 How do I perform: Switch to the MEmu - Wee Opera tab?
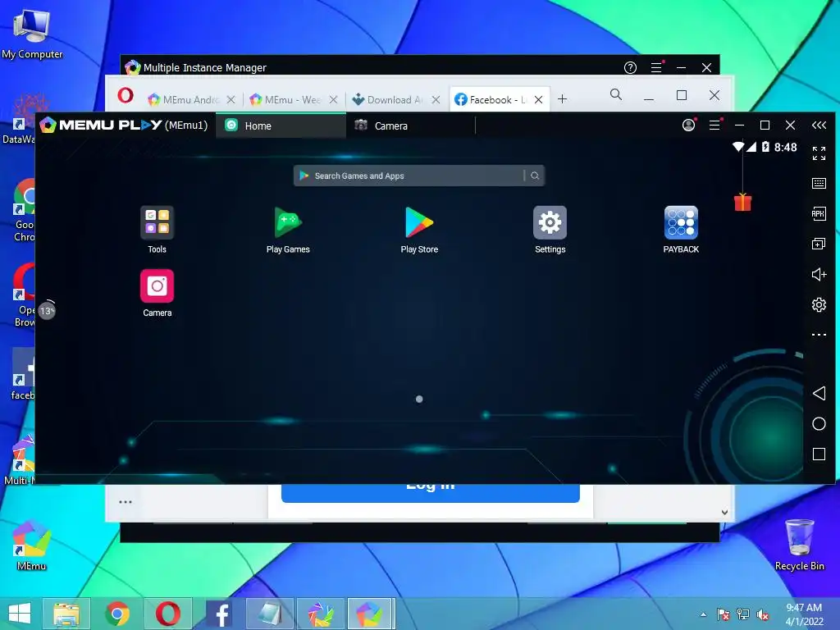293,99
